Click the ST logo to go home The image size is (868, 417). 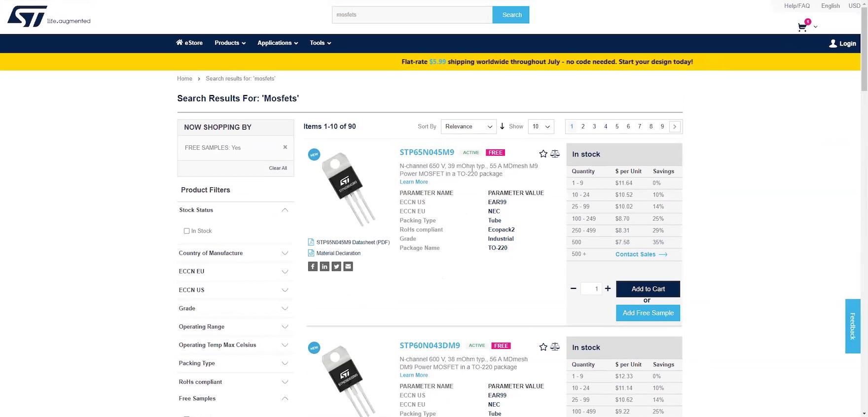[28, 16]
